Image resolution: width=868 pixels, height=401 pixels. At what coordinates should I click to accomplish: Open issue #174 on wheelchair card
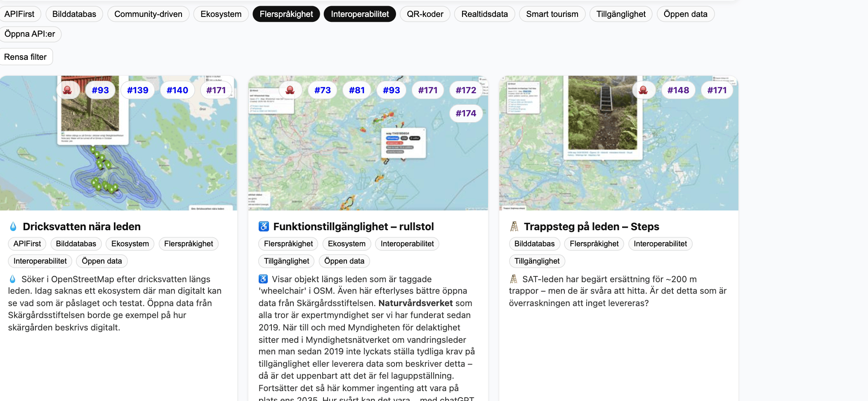465,113
